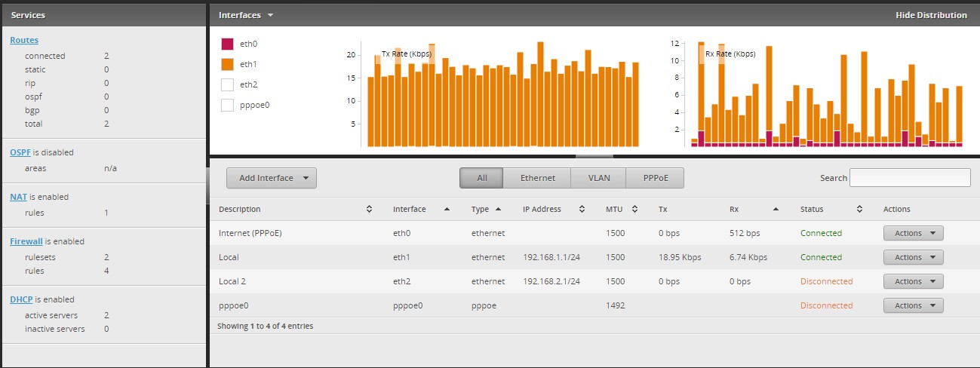Click the 1492 MTU value
This screenshot has height=368, width=980.
coord(616,305)
